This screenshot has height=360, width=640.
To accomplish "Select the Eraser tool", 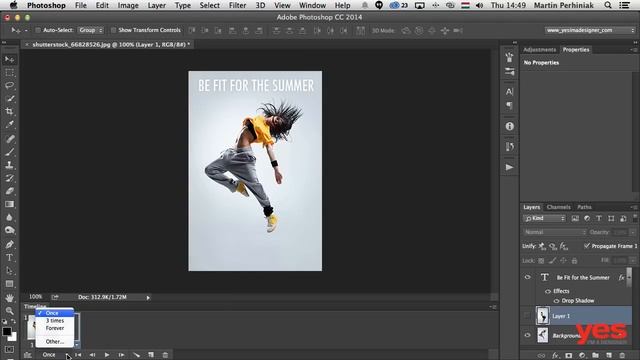I will [9, 191].
